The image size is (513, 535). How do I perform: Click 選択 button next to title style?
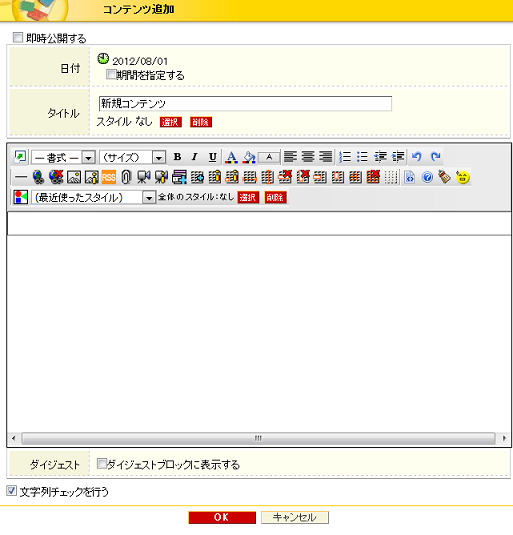click(171, 122)
